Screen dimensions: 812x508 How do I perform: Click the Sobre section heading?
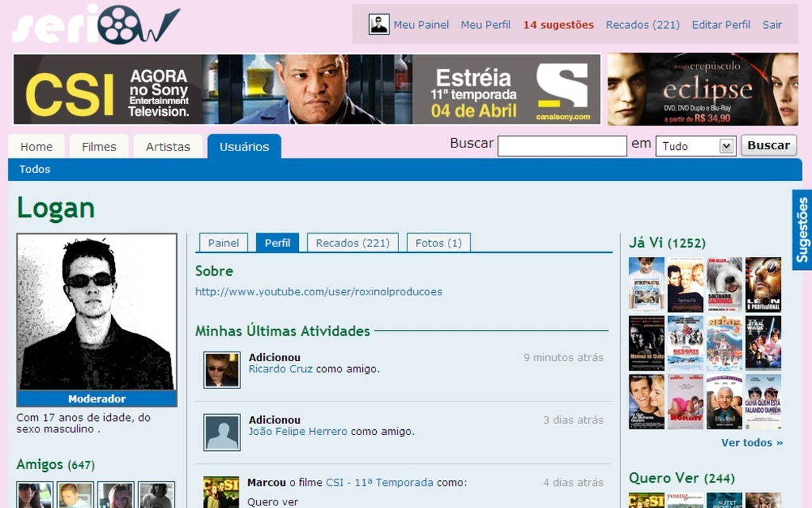tap(214, 271)
